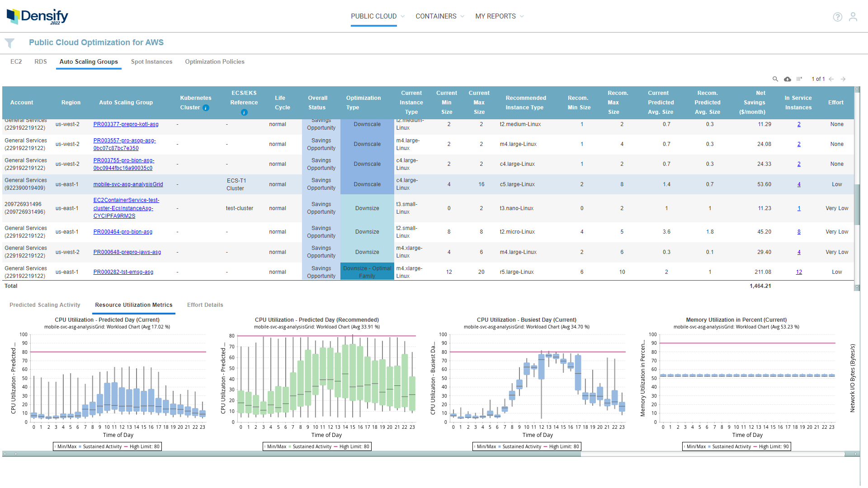868x488 pixels.
Task: Sort by Optimization Type header
Action: click(363, 103)
